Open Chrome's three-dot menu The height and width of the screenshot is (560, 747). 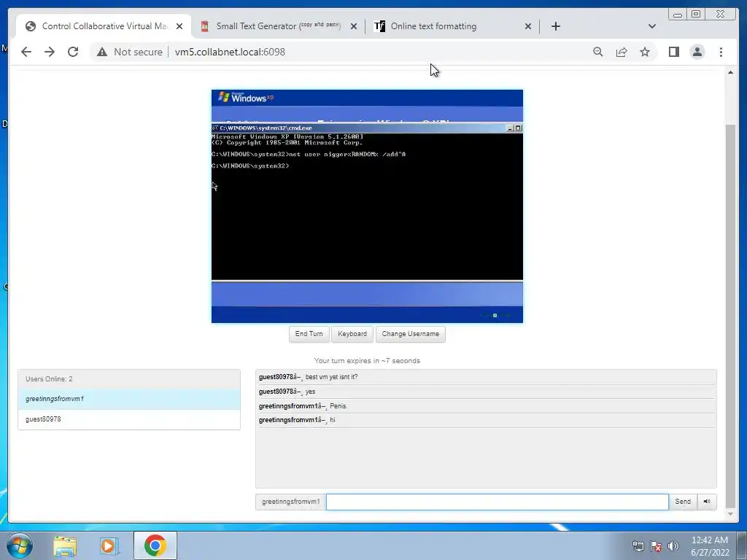[x=721, y=52]
